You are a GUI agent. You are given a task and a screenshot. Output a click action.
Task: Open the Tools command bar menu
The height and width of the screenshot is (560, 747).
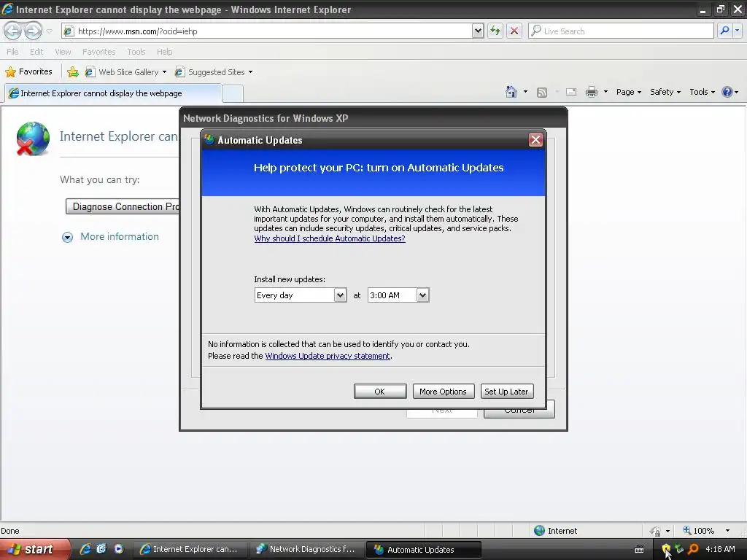702,92
